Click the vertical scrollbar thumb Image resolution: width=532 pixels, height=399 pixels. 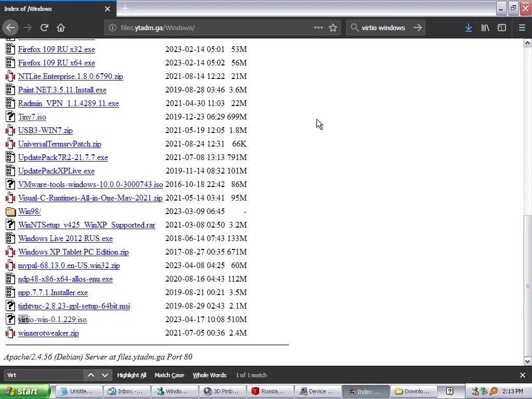(528, 286)
